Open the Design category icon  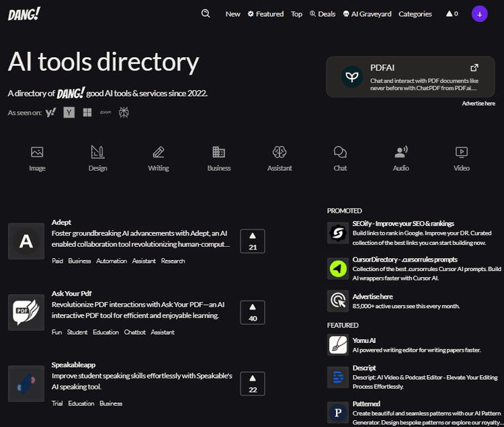click(x=97, y=153)
